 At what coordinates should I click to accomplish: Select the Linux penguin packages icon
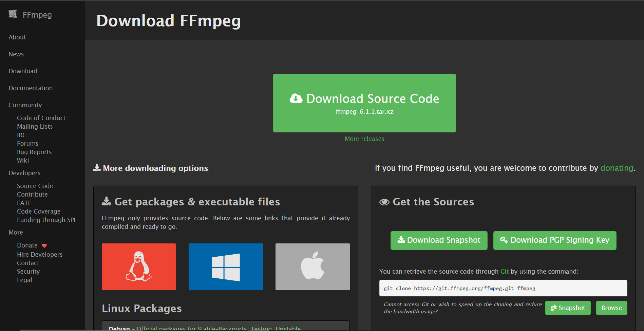point(138,267)
